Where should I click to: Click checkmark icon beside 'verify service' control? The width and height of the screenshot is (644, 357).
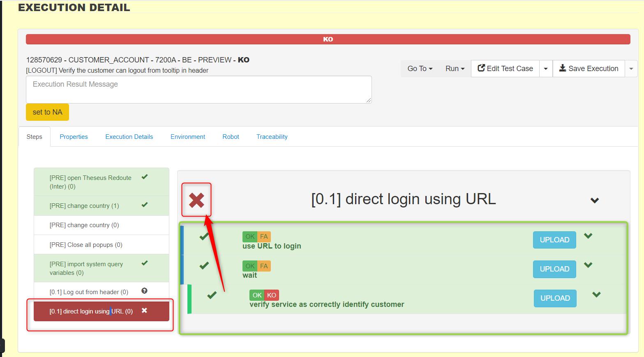pyautogui.click(x=212, y=295)
